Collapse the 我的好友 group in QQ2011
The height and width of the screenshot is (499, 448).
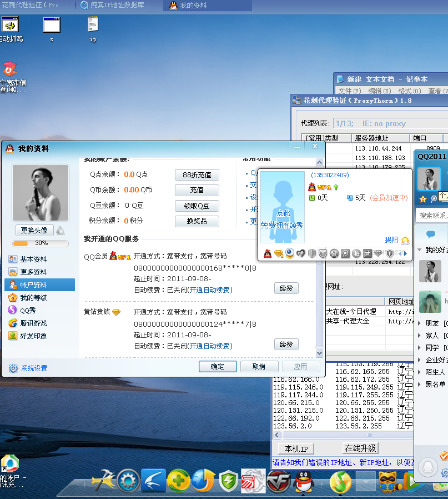click(x=420, y=250)
